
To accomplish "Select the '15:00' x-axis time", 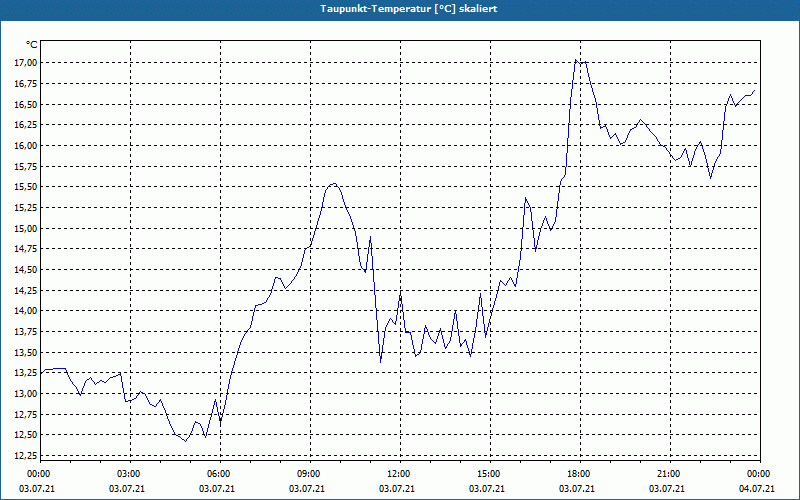I will [487, 474].
